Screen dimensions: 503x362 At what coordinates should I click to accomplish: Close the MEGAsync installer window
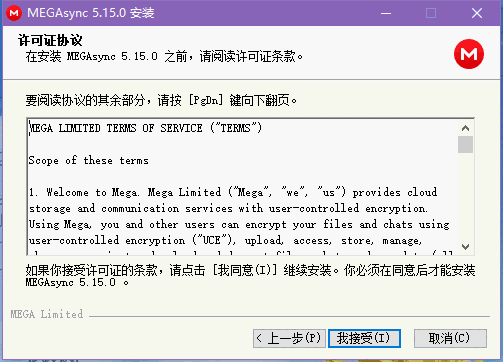click(477, 13)
